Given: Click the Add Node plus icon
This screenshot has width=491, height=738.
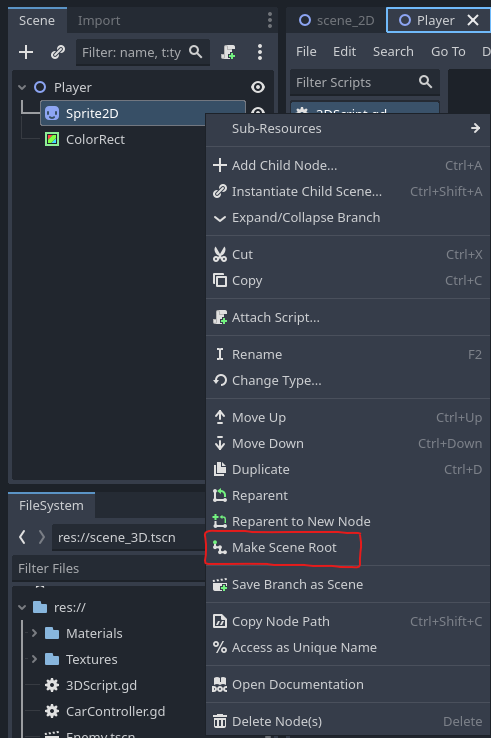Looking at the screenshot, I should (26, 52).
